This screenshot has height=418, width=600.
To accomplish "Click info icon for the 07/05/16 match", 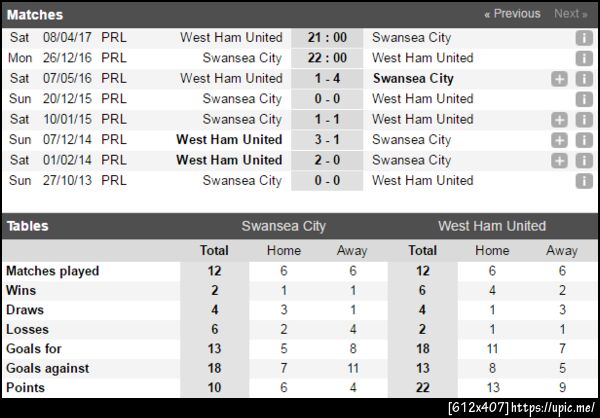I will (x=584, y=79).
